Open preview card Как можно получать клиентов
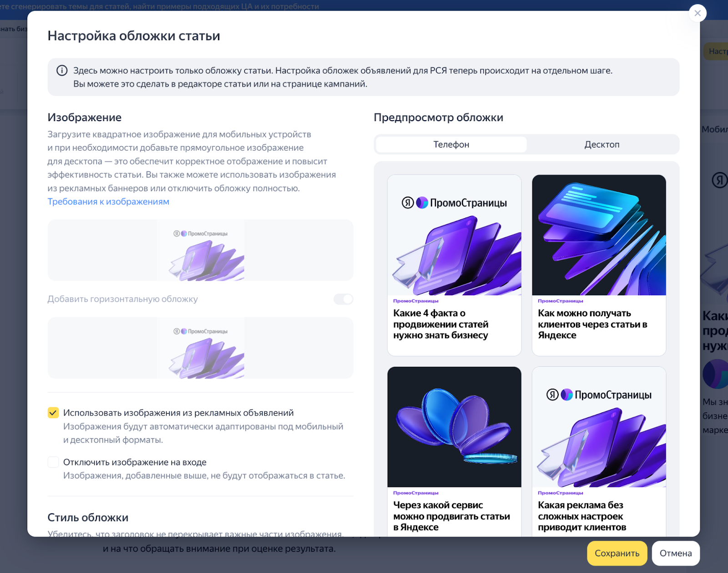Image resolution: width=728 pixels, height=573 pixels. pos(599,265)
